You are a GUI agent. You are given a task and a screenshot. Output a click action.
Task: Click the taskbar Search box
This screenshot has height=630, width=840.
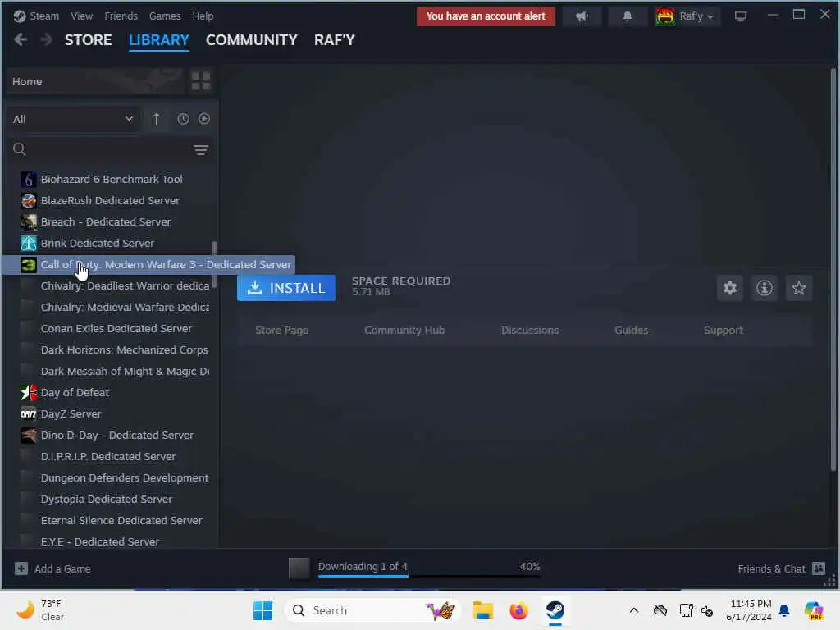pyautogui.click(x=373, y=610)
